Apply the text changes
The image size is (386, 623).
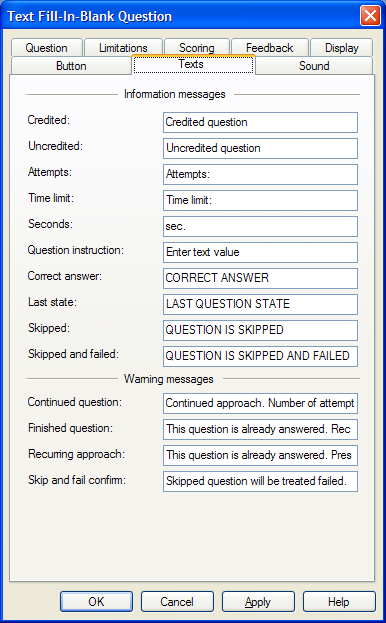[258, 602]
